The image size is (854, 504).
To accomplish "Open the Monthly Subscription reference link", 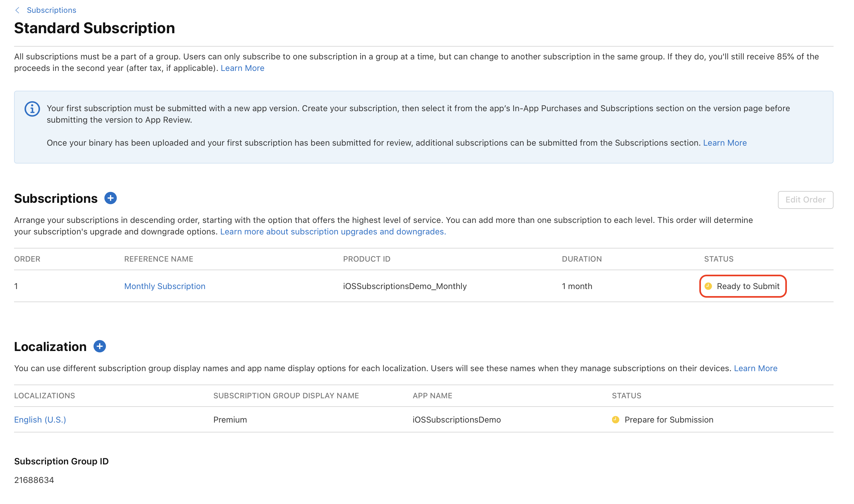I will [x=165, y=286].
